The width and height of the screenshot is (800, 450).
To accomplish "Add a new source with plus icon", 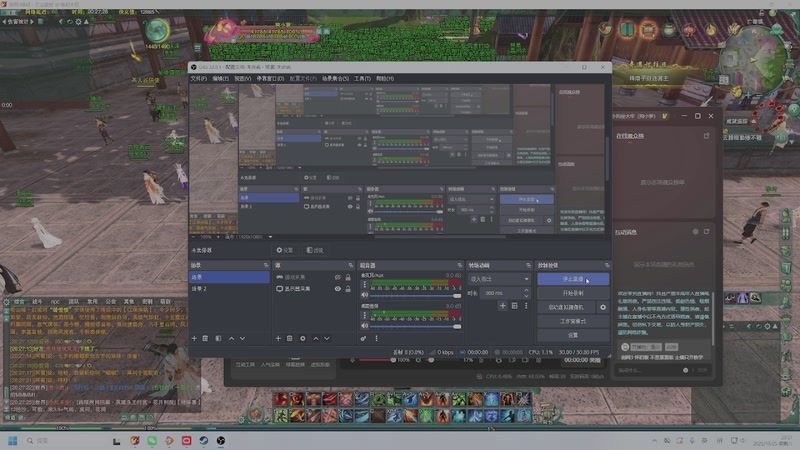I will click(278, 338).
